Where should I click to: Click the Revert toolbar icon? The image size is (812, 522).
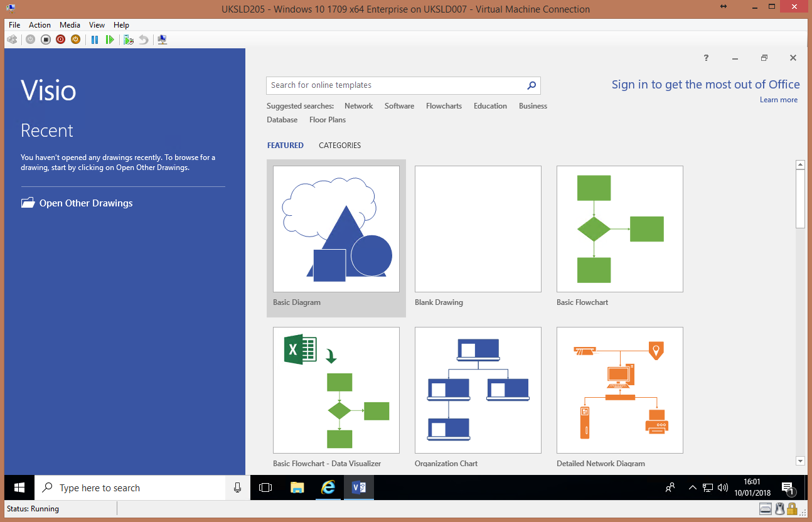[144, 40]
